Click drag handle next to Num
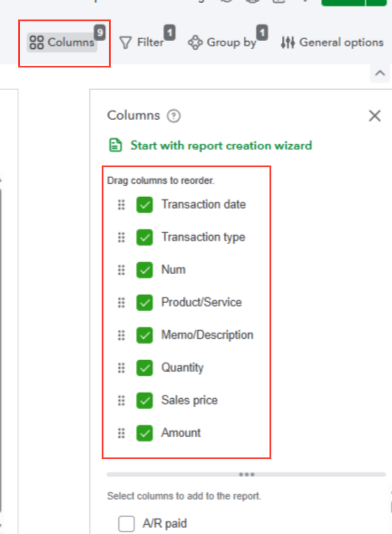392x534 pixels. coord(121,270)
